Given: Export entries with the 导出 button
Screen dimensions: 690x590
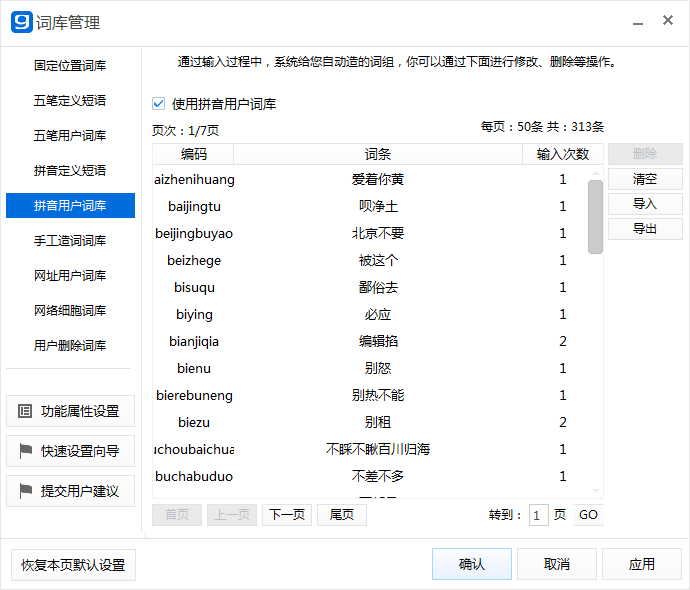Looking at the screenshot, I should [x=645, y=229].
